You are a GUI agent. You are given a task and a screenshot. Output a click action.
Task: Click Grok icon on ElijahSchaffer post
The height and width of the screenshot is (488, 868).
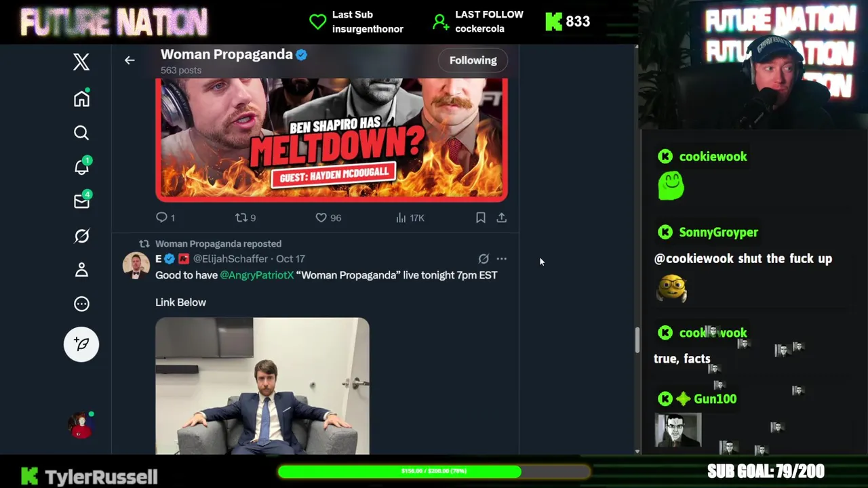[484, 259]
